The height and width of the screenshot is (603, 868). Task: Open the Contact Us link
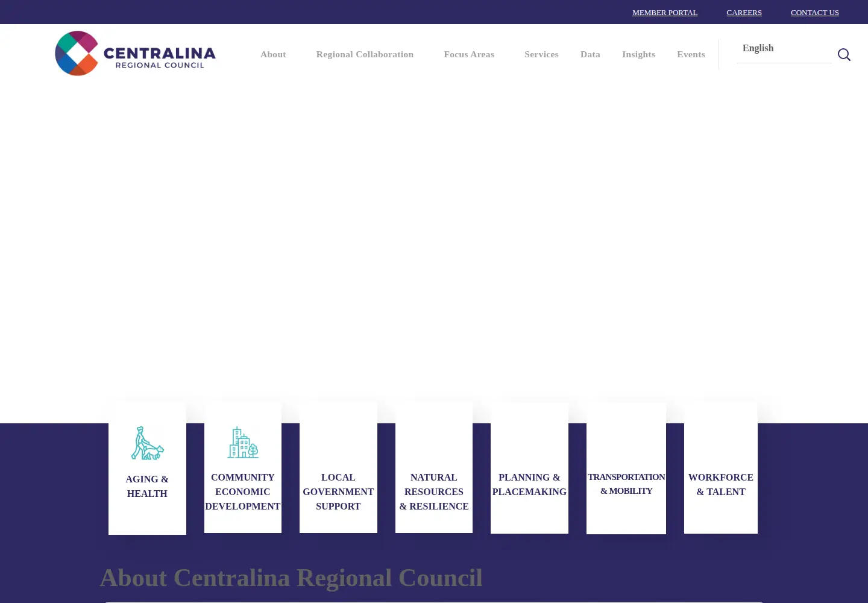814,12
